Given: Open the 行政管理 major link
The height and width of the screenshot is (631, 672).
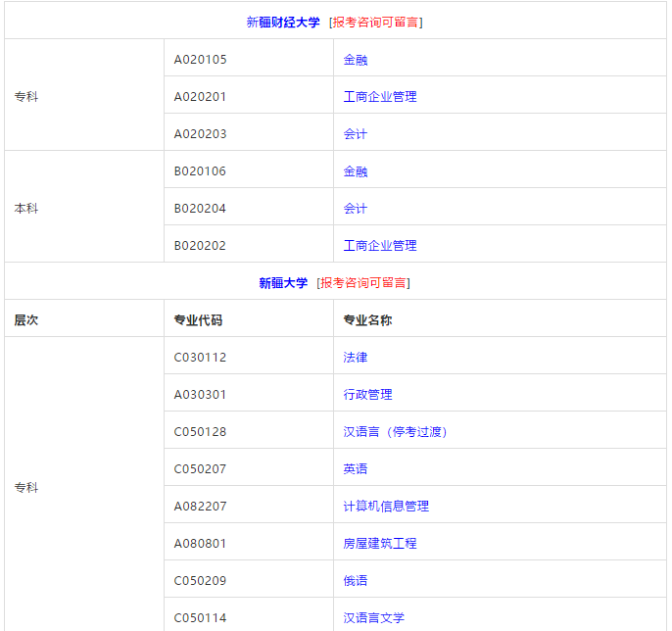Looking at the screenshot, I should (367, 395).
